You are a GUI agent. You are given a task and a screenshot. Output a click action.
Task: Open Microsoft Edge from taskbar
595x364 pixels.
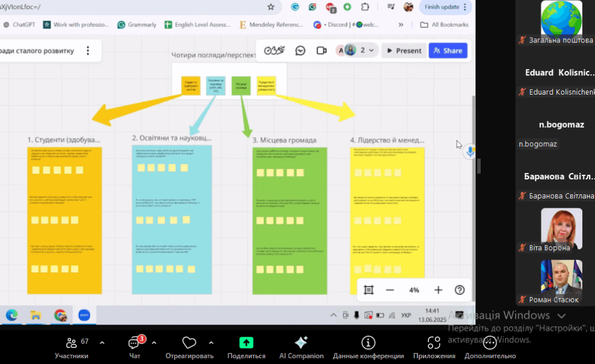pos(12,315)
